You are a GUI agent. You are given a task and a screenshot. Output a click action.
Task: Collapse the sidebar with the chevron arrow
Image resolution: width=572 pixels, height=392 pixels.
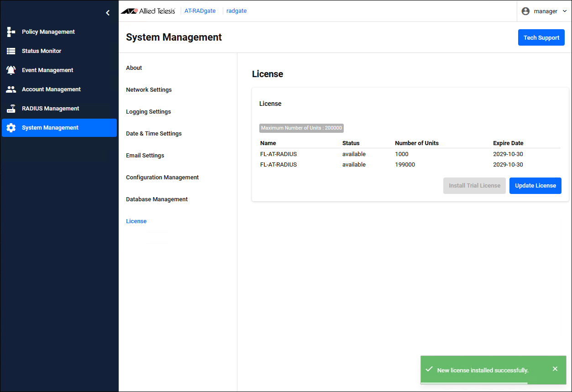click(x=108, y=13)
